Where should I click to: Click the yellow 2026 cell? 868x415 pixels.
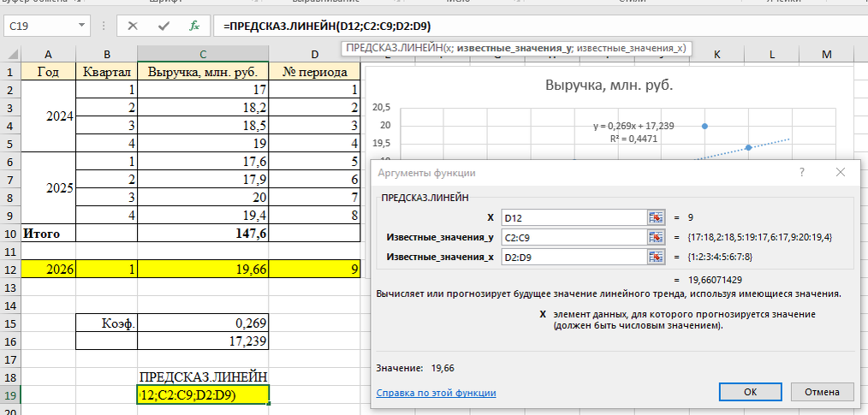click(48, 270)
